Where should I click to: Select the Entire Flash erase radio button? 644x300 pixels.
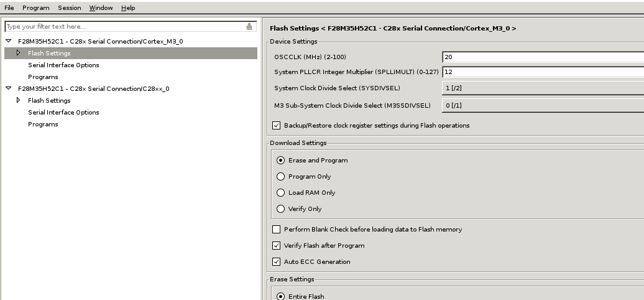pyautogui.click(x=280, y=296)
